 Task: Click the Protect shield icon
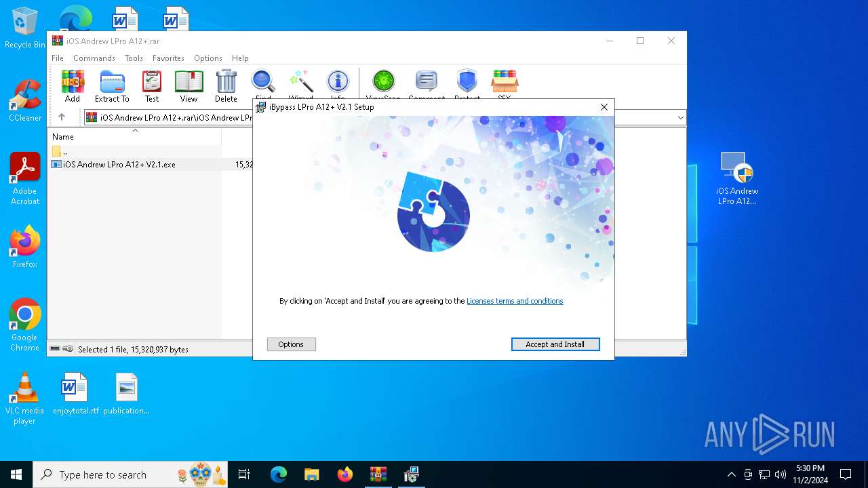point(467,83)
